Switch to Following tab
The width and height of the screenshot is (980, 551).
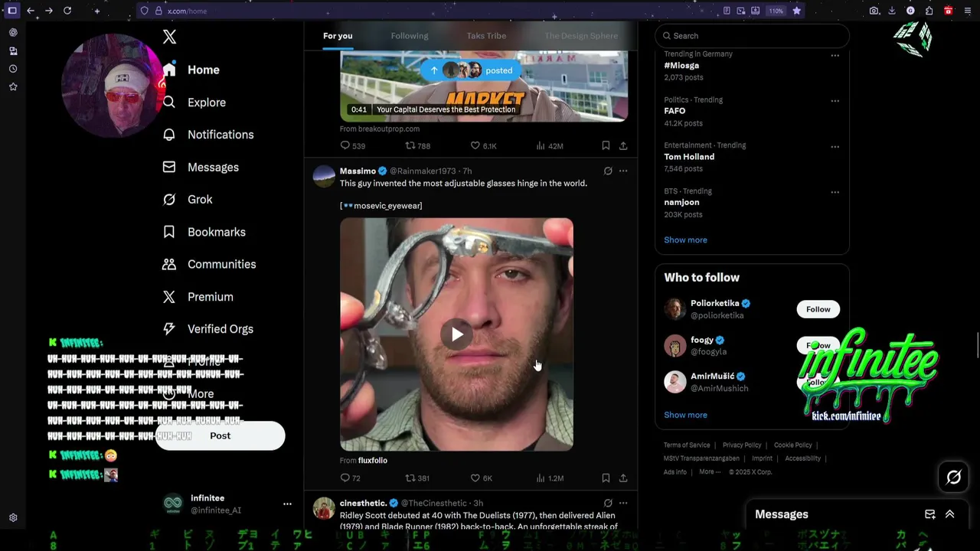(410, 36)
